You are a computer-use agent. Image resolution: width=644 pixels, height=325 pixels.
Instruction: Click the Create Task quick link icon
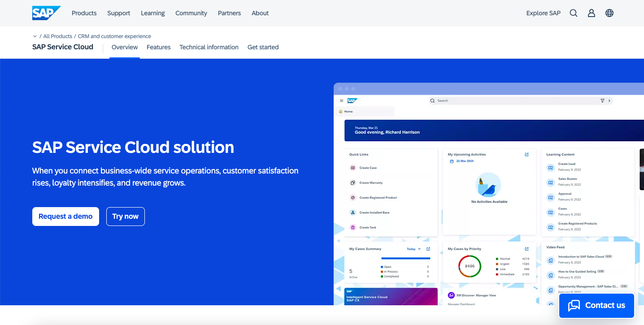pos(353,227)
